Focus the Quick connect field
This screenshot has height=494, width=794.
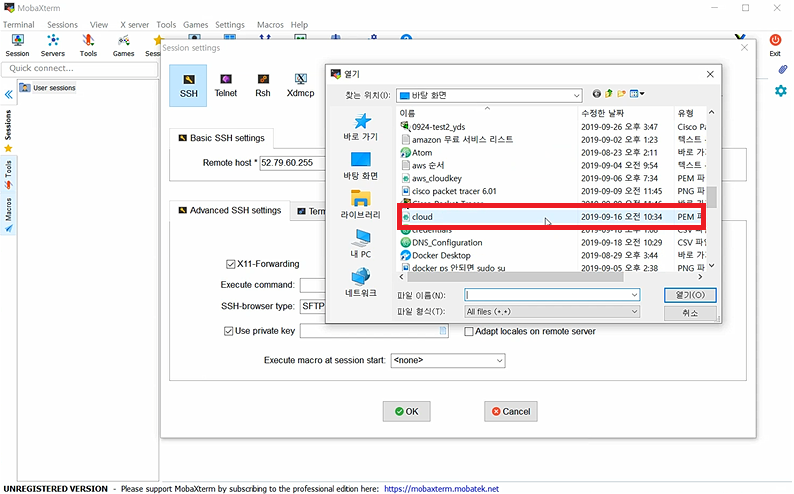80,68
